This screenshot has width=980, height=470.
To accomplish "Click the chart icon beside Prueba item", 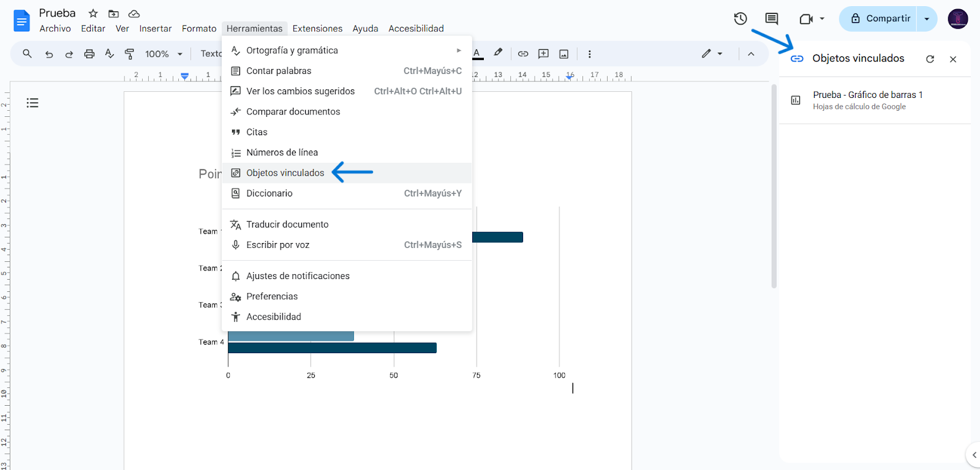I will click(x=796, y=100).
